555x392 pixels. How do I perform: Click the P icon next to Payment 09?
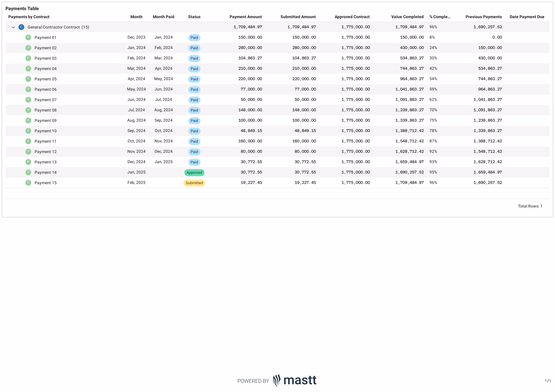click(28, 121)
